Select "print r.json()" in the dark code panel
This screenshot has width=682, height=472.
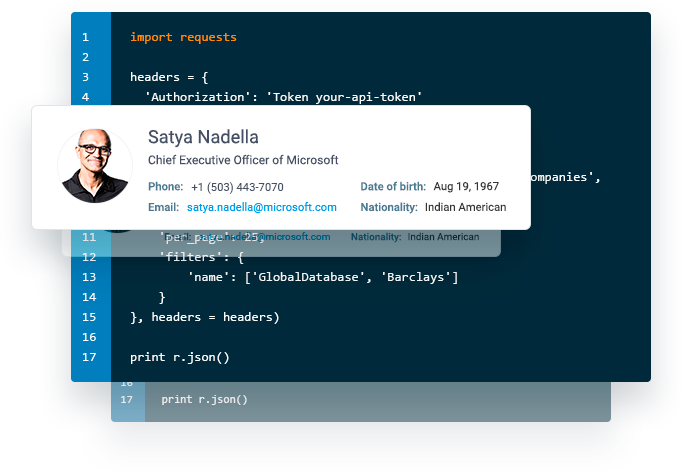180,357
